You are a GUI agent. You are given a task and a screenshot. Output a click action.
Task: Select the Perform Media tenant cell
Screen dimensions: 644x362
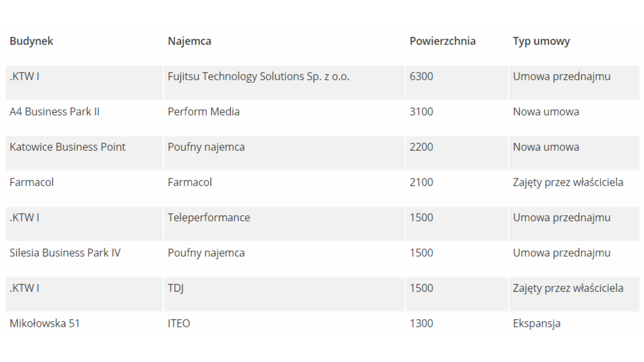coord(203,112)
